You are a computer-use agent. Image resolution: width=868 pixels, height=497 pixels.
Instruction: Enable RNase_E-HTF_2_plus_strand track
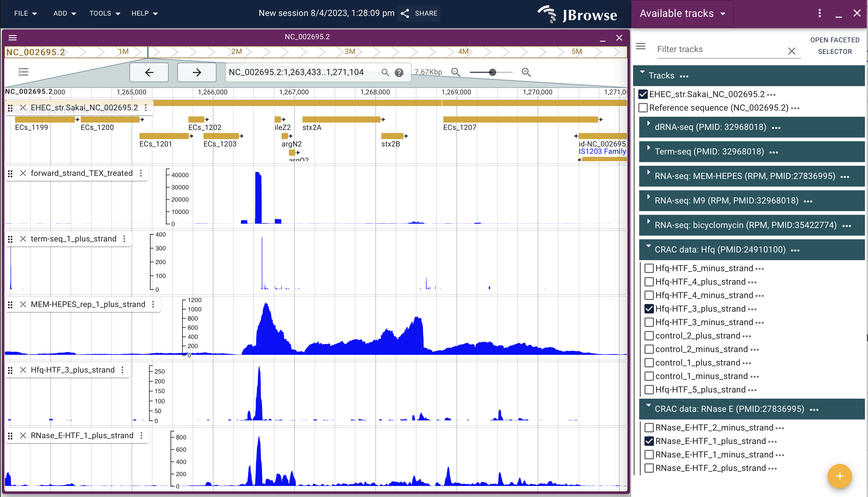click(x=649, y=468)
